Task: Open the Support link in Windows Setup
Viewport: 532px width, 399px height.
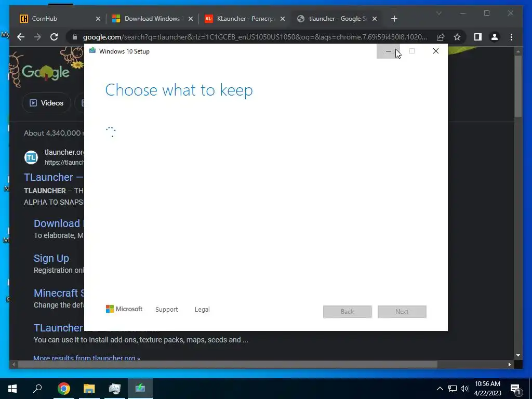Action: pos(167,310)
